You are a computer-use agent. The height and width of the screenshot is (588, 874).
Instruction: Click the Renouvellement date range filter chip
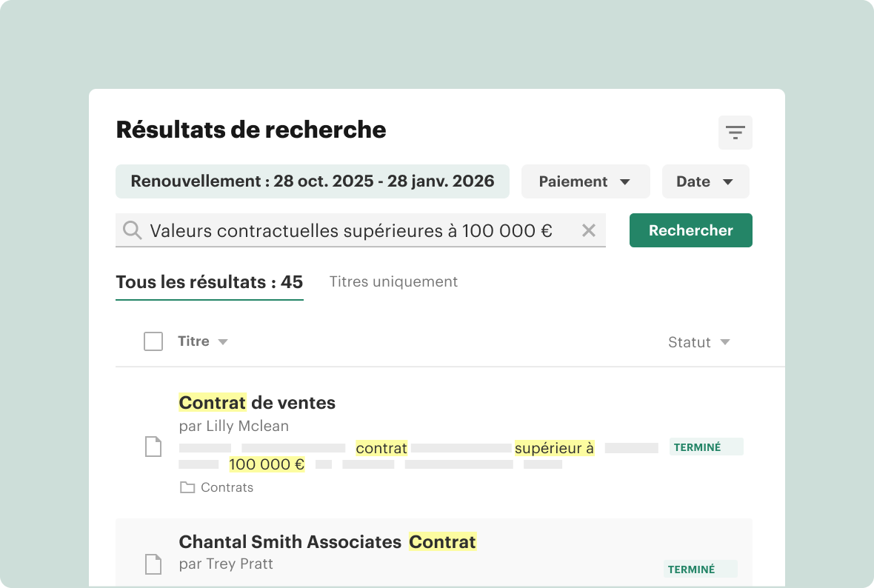[x=312, y=181]
